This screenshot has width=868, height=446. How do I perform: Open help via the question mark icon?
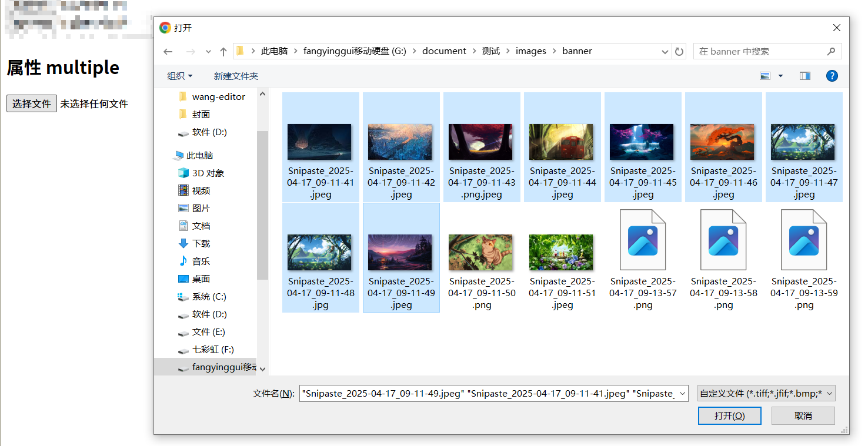click(x=832, y=75)
